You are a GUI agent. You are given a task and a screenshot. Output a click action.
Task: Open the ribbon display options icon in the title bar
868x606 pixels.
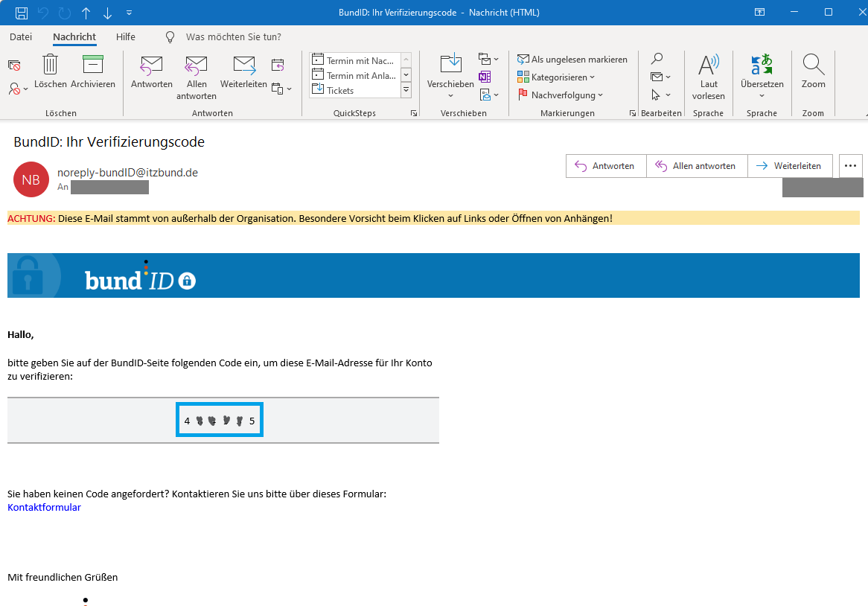759,12
